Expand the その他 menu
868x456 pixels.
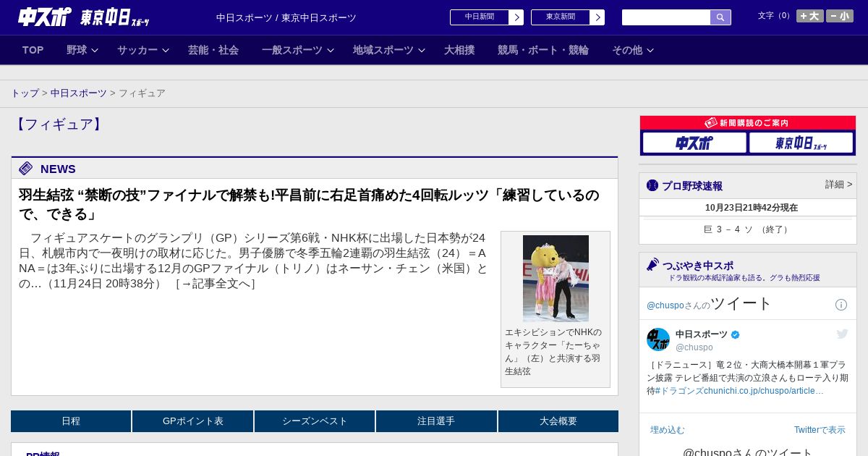633,50
